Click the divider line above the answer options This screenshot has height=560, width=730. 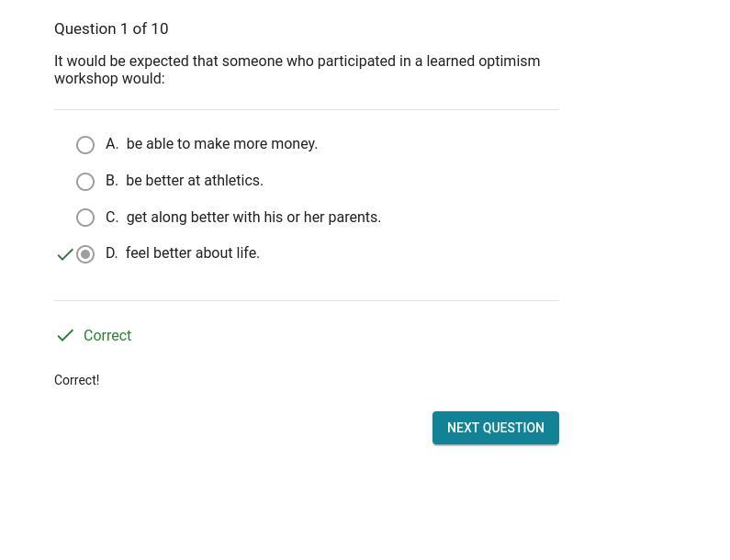[x=307, y=110]
